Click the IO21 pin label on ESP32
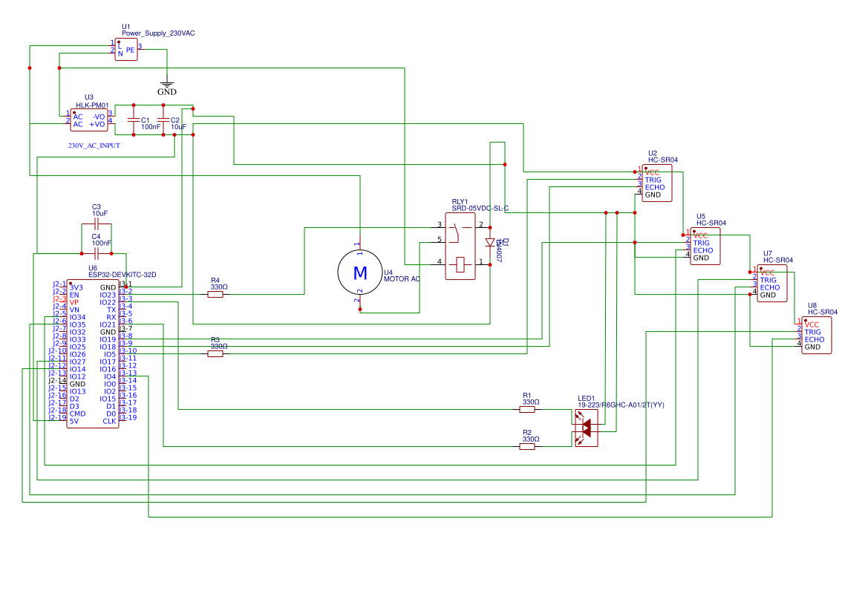Image resolution: width=868 pixels, height=614 pixels. coord(108,324)
